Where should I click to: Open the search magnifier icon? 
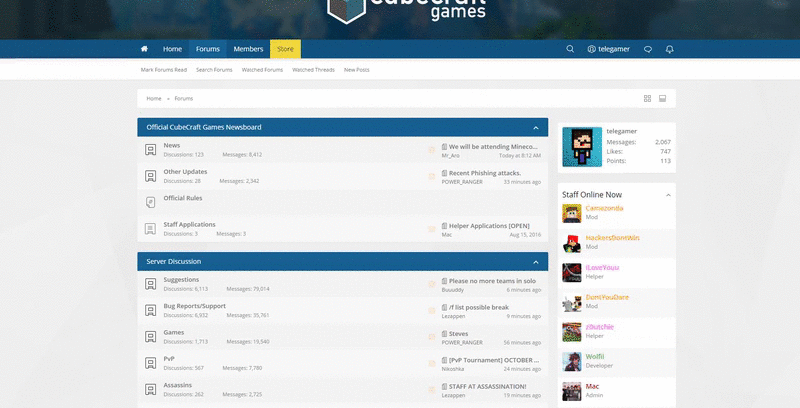(x=570, y=49)
